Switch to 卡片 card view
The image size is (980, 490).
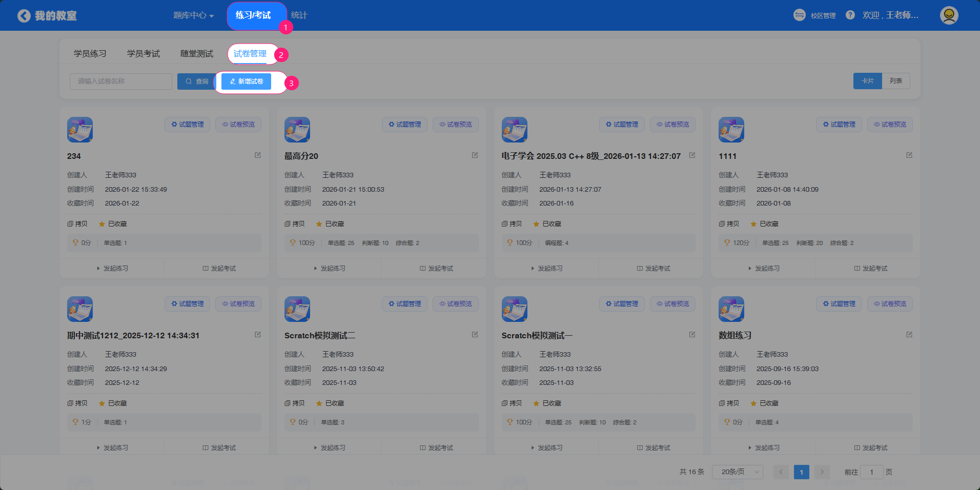tap(868, 81)
